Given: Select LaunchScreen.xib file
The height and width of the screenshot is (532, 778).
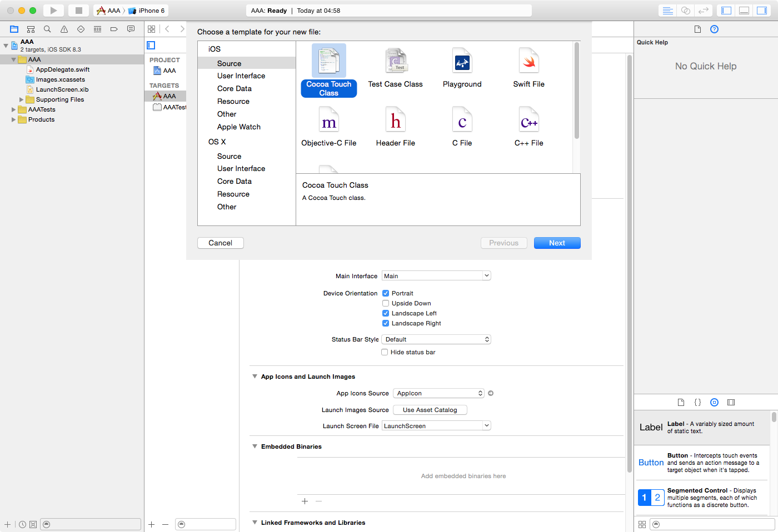Looking at the screenshot, I should (x=62, y=89).
